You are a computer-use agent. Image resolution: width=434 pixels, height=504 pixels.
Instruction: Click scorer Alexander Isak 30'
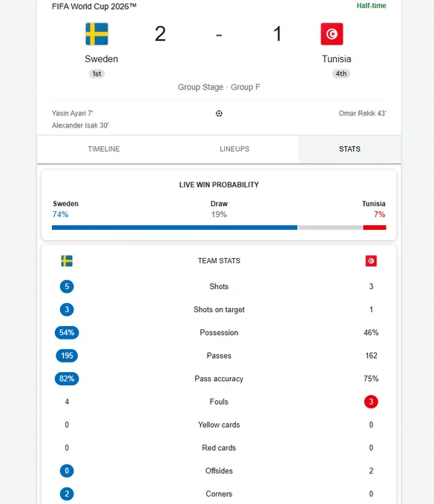[x=80, y=125]
